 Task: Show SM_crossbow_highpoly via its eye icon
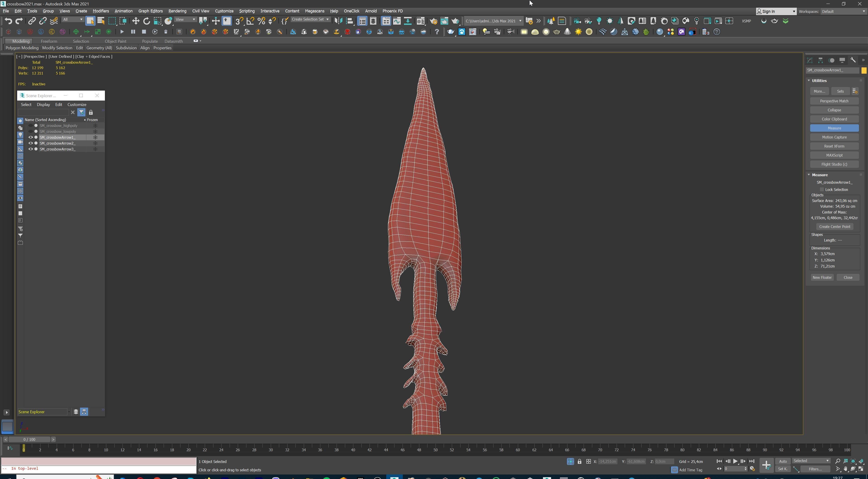[31, 126]
